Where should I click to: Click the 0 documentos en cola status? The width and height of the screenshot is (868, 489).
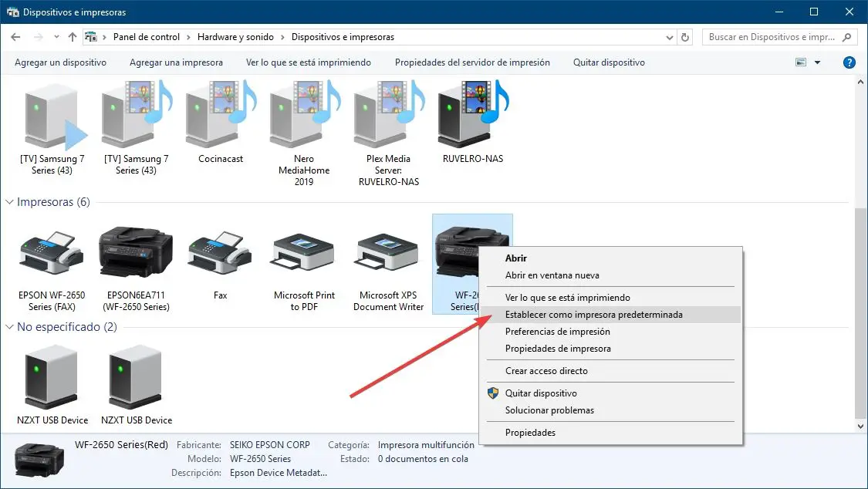coord(423,459)
